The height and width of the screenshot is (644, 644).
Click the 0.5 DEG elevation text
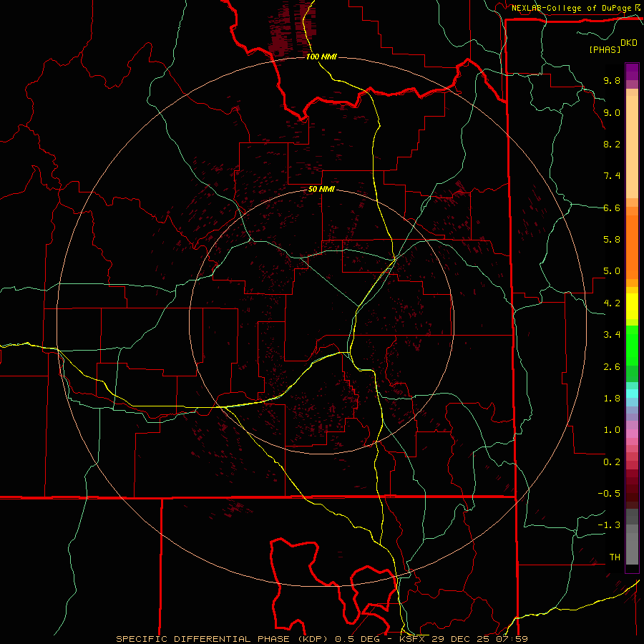[x=357, y=639]
